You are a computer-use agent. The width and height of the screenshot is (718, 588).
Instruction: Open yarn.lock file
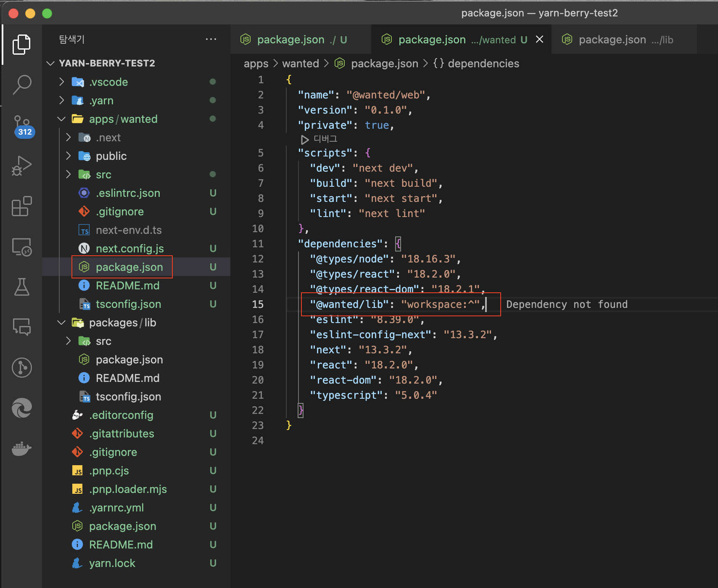[x=136, y=563]
